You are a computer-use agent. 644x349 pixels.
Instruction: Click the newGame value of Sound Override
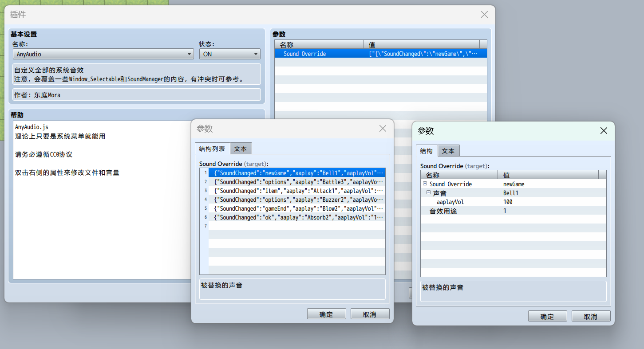click(x=514, y=184)
